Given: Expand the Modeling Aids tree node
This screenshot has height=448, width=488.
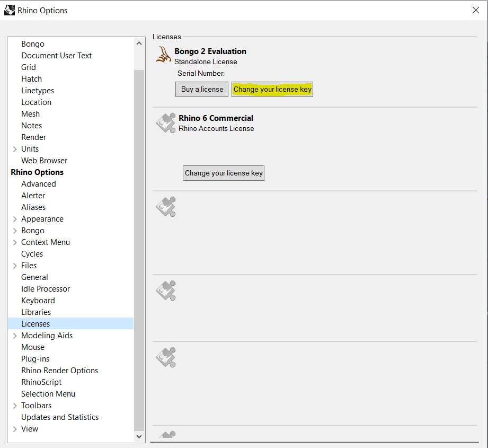Looking at the screenshot, I should point(15,336).
